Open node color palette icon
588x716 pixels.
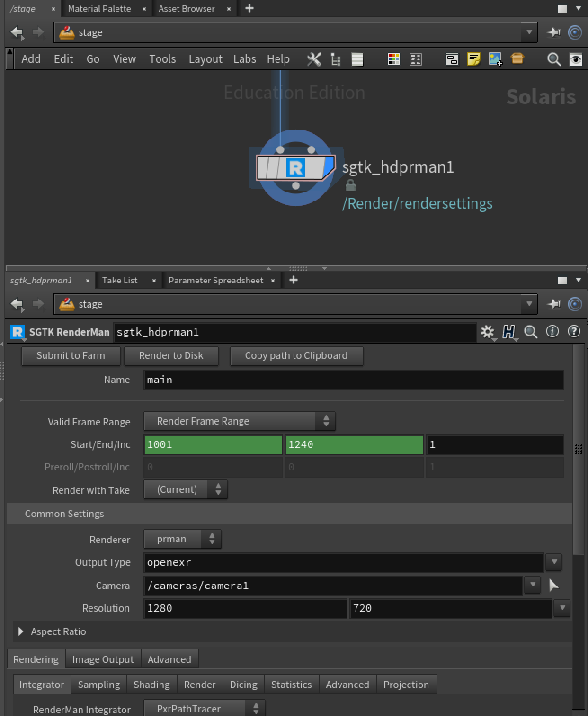pos(394,59)
